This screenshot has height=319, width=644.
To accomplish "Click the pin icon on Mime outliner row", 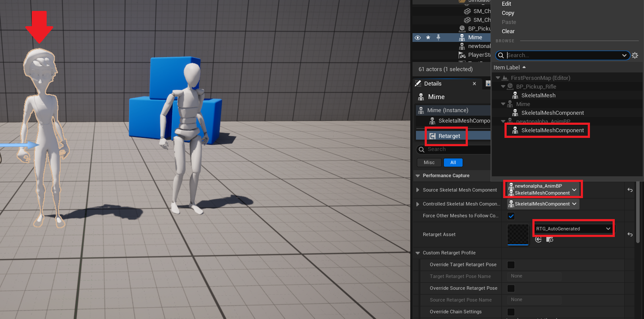I will coord(438,38).
